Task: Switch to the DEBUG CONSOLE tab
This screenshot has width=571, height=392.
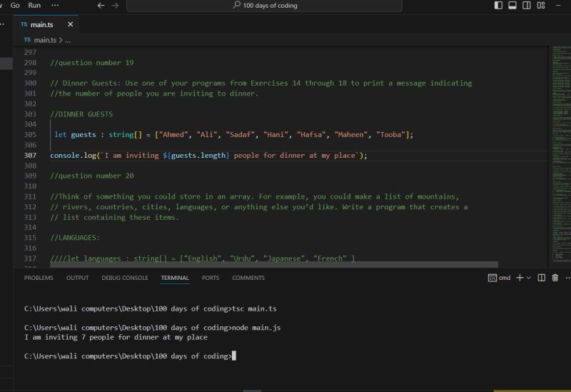Action: (125, 278)
